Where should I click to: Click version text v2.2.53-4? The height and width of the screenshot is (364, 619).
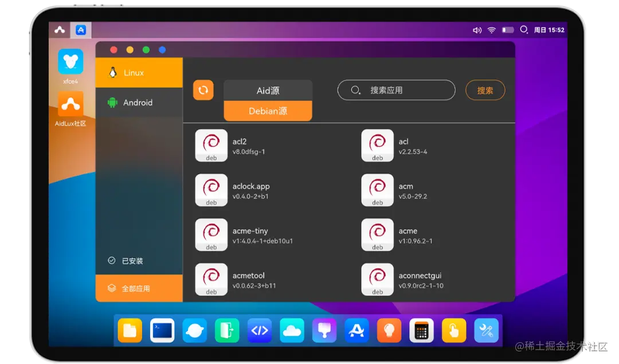point(413,151)
